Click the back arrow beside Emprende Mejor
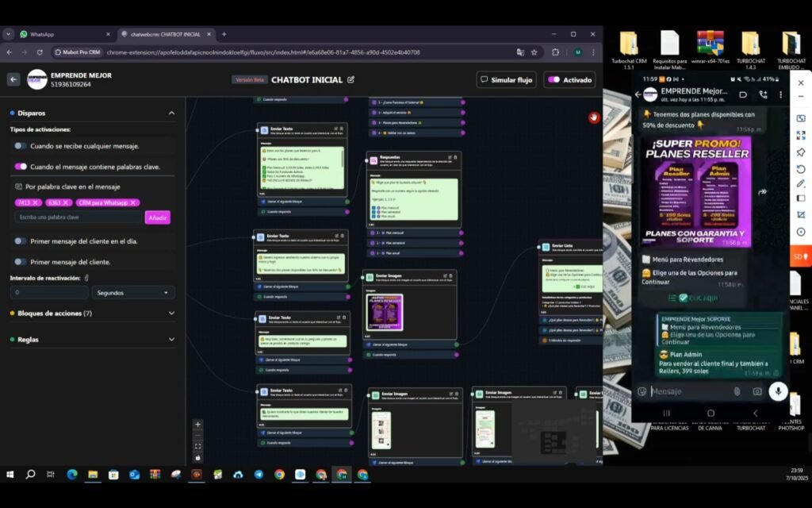Viewport: 812px width, 508px height. click(x=13, y=79)
